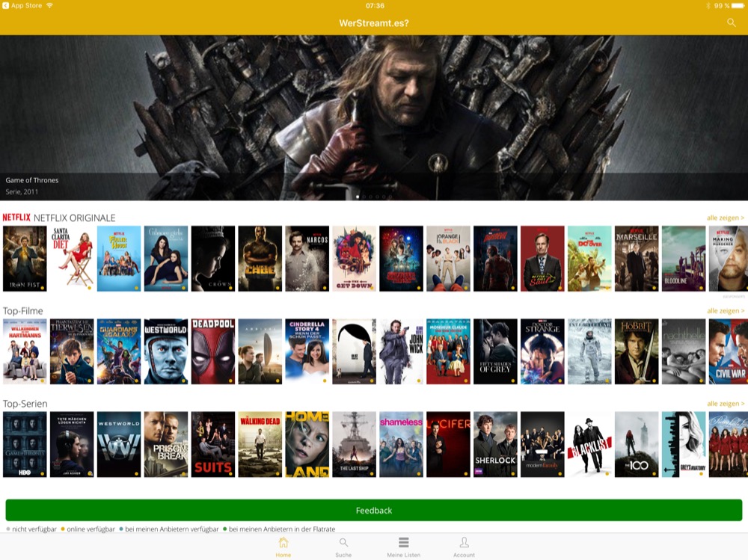This screenshot has height=560, width=748.
Task: Open Homeland poster
Action: pyautogui.click(x=307, y=445)
